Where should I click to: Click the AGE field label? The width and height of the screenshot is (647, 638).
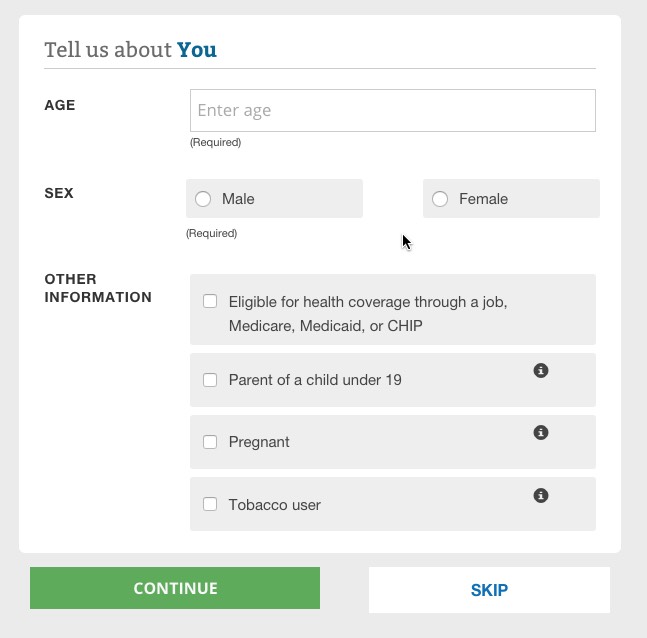60,105
